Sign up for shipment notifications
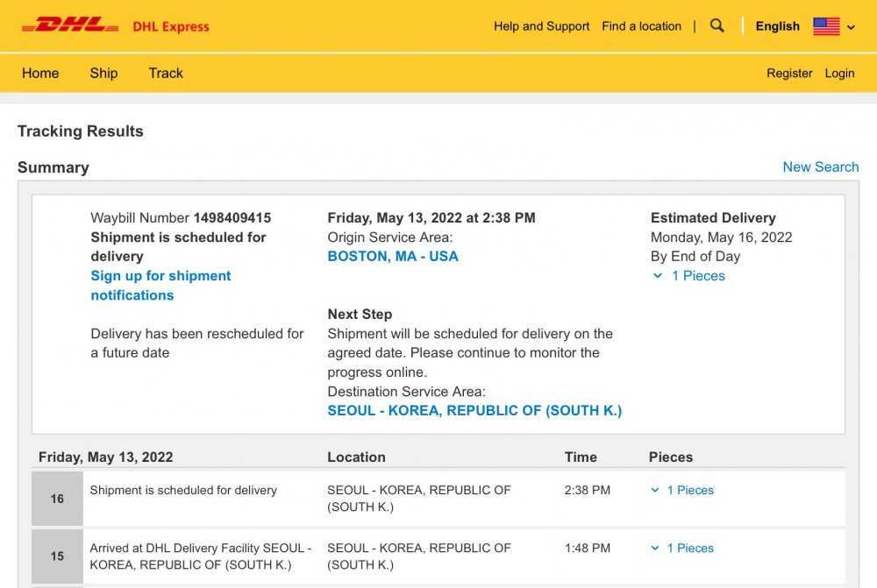Viewport: 877px width, 588px height. coord(160,286)
